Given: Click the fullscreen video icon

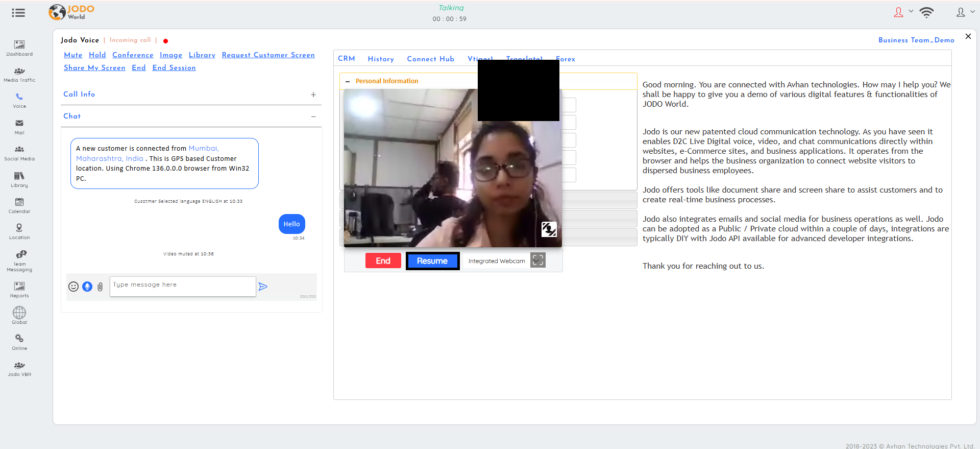Looking at the screenshot, I should [x=538, y=260].
